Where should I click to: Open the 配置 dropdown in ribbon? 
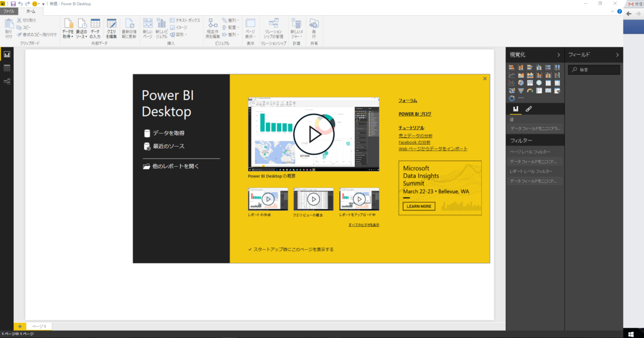click(230, 28)
